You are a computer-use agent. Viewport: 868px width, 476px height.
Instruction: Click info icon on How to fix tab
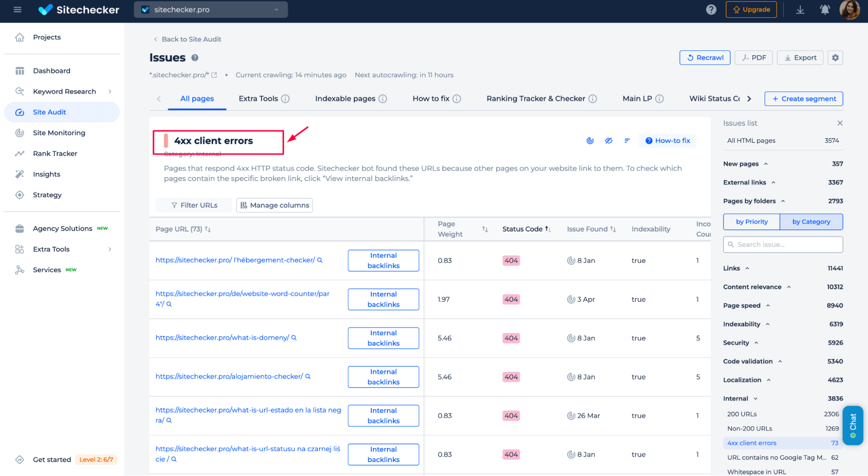[457, 99]
